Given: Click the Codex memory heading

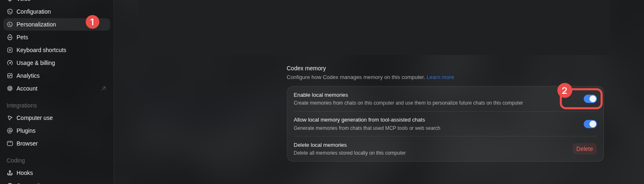Looking at the screenshot, I should click(306, 68).
